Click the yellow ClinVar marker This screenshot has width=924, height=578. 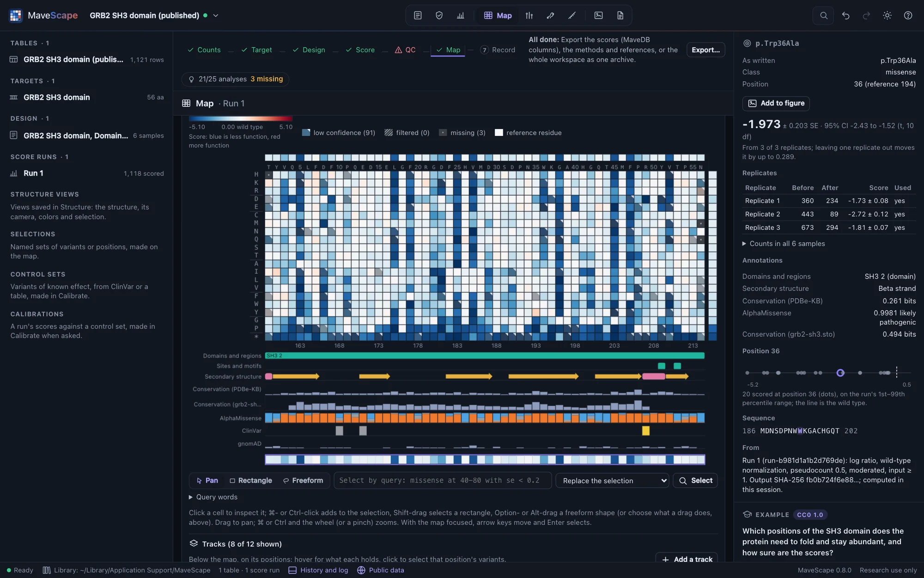point(646,430)
